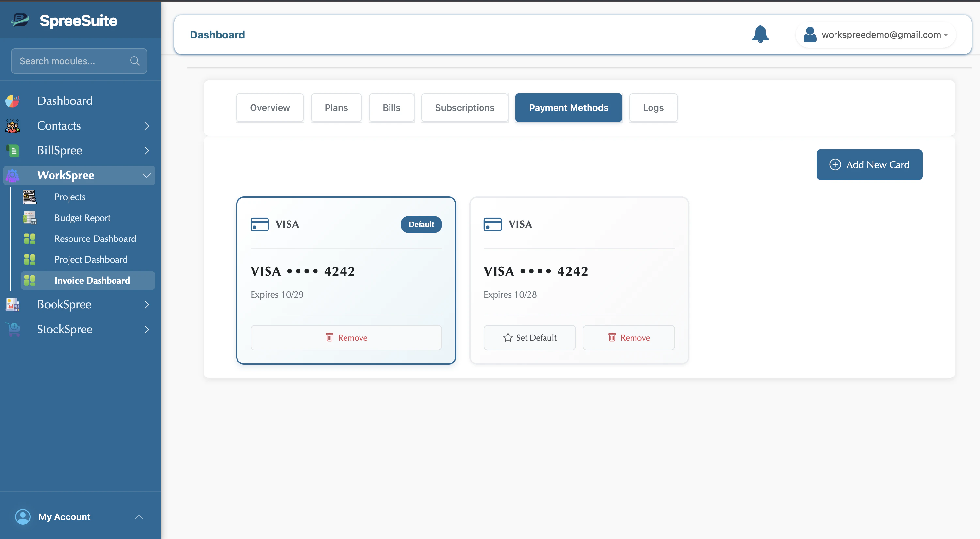
Task: Click the plus icon on Add New Card
Action: tap(835, 165)
